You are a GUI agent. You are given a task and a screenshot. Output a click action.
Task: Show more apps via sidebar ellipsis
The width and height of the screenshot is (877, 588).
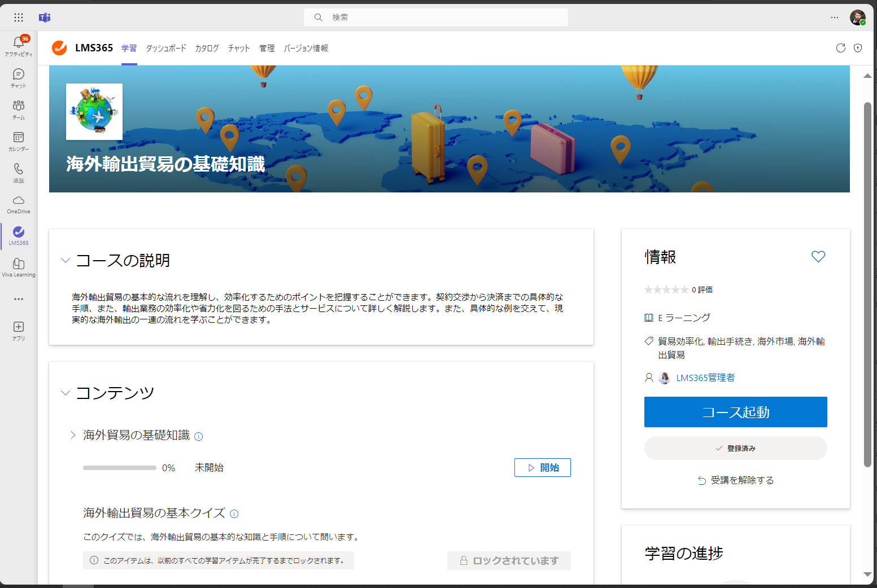19,299
